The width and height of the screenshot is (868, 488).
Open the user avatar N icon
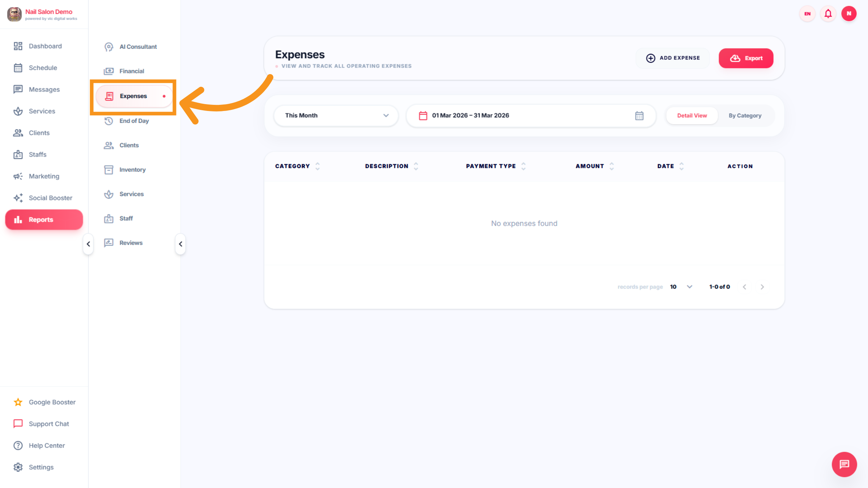pyautogui.click(x=849, y=14)
